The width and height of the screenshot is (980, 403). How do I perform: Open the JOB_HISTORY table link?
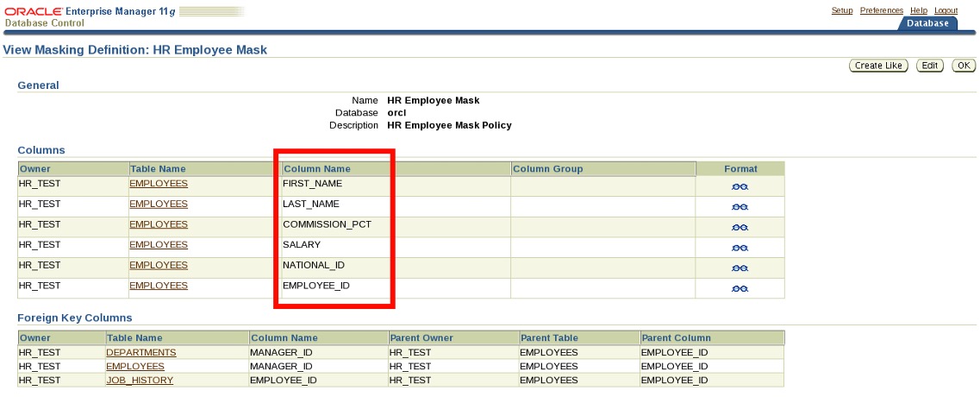click(140, 380)
